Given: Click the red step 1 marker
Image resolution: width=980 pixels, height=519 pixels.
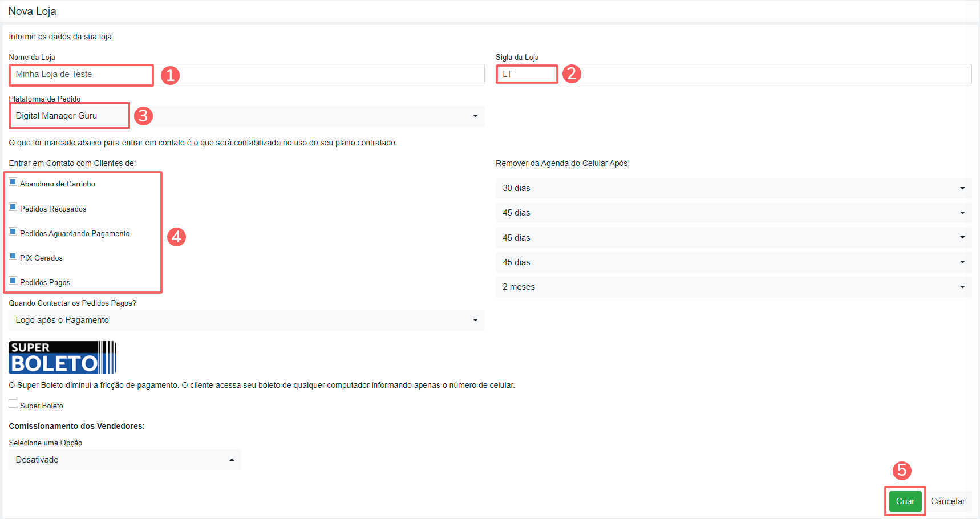Looking at the screenshot, I should coord(170,75).
